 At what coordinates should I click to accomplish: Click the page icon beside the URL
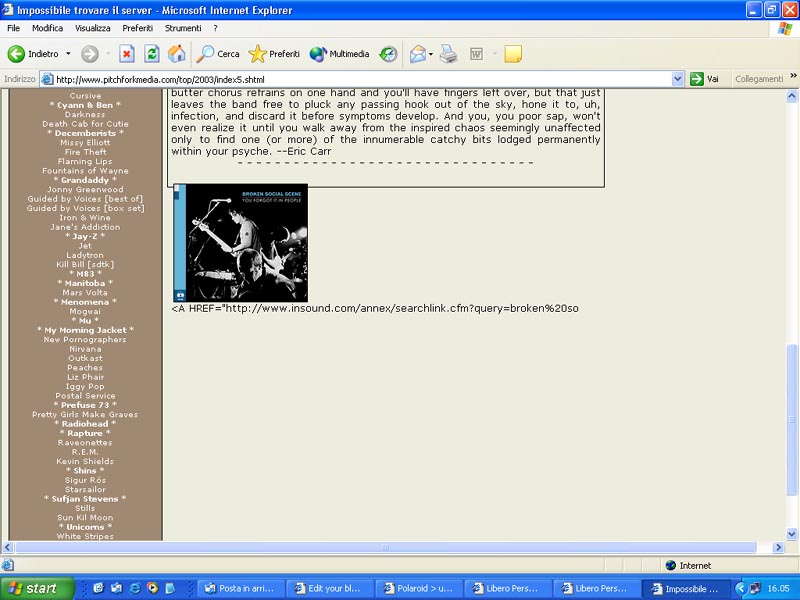click(x=47, y=79)
